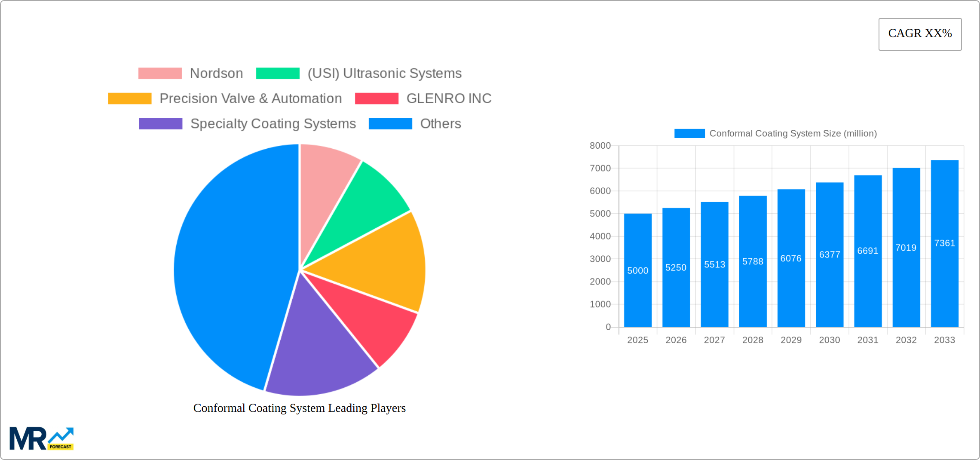Click the (USI) Ultrasonic Systems green swatch
The width and height of the screenshot is (980, 460).
tap(277, 73)
